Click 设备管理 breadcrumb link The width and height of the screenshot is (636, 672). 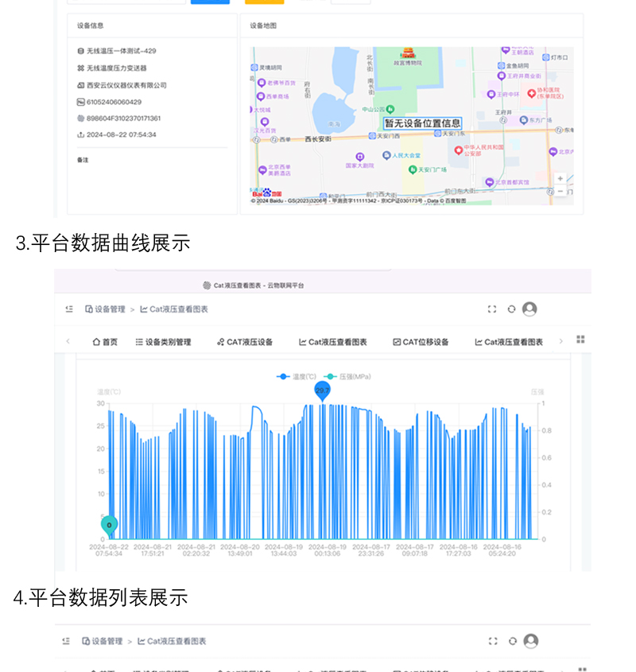[x=105, y=309]
